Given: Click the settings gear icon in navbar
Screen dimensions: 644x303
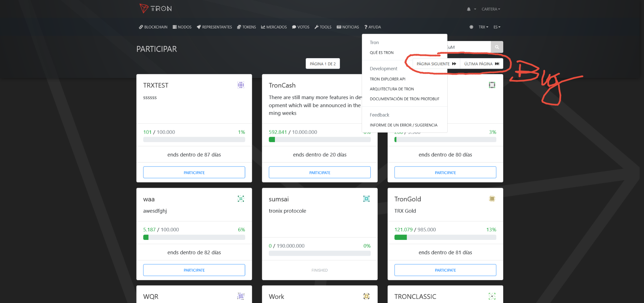Looking at the screenshot, I should pos(471,27).
